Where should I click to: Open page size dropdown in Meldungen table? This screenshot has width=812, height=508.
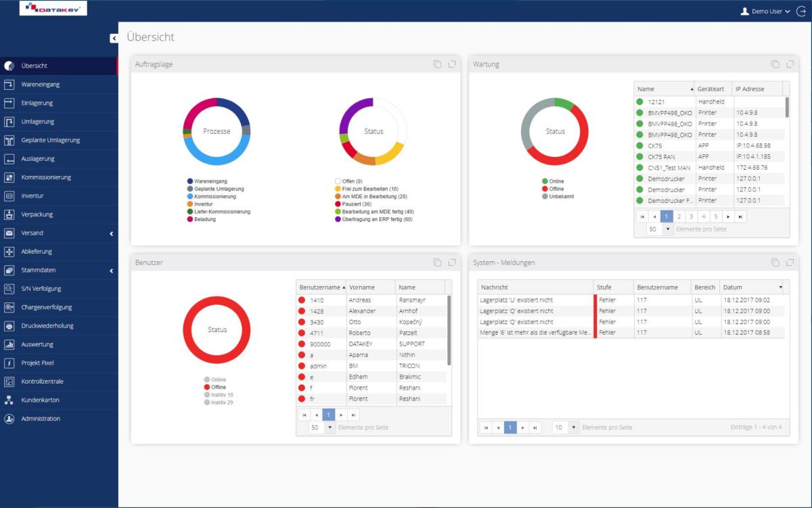click(574, 428)
